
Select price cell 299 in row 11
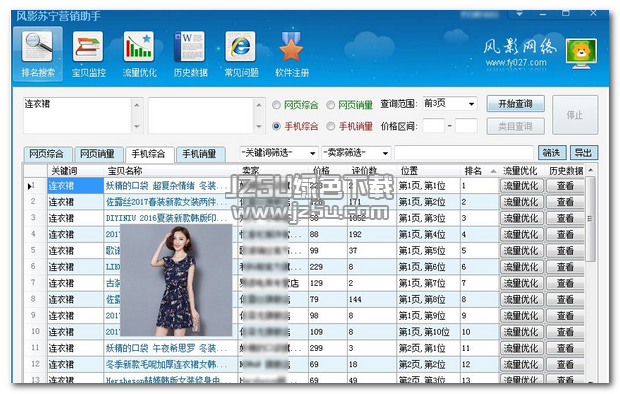point(328,348)
